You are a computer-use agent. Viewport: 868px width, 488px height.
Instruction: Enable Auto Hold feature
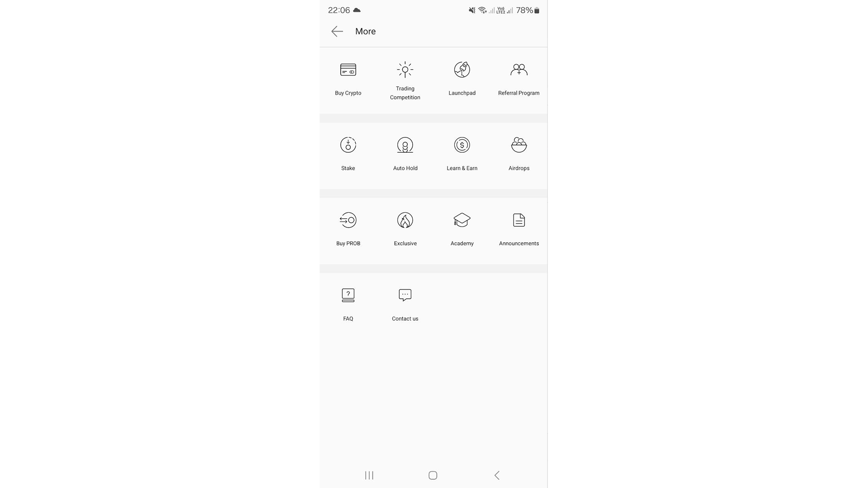[405, 152]
